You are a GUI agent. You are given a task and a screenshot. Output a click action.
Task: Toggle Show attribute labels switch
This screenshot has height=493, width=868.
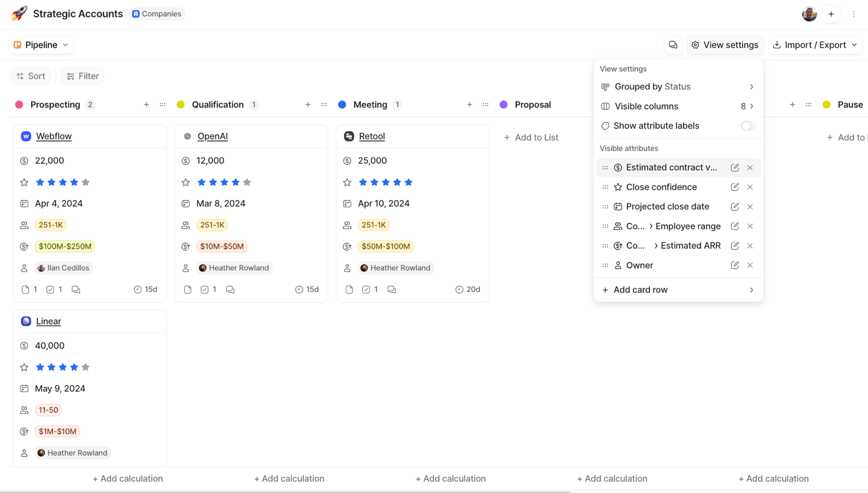tap(748, 126)
